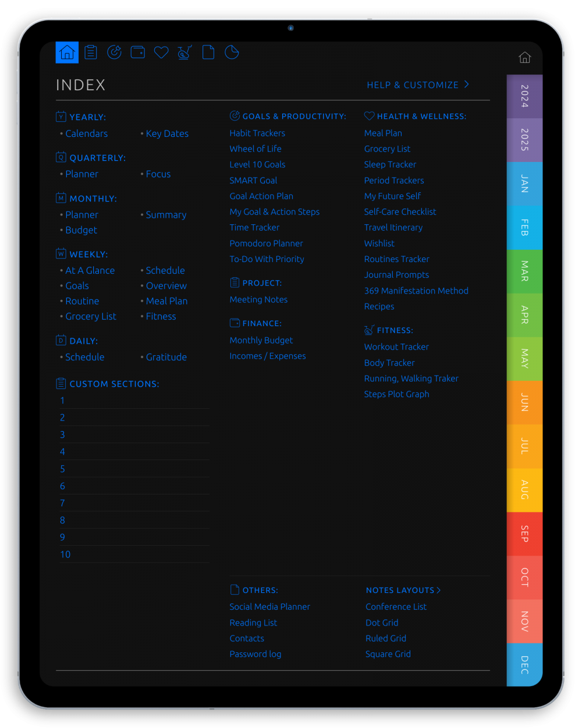Screen dimensions: 582x728
Task: Click the home icon in the top right corner
Action: pos(524,58)
